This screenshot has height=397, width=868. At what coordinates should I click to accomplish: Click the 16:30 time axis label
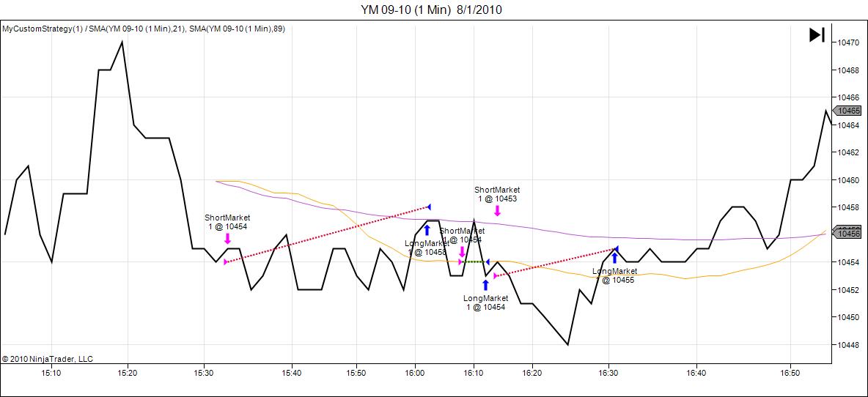point(609,374)
